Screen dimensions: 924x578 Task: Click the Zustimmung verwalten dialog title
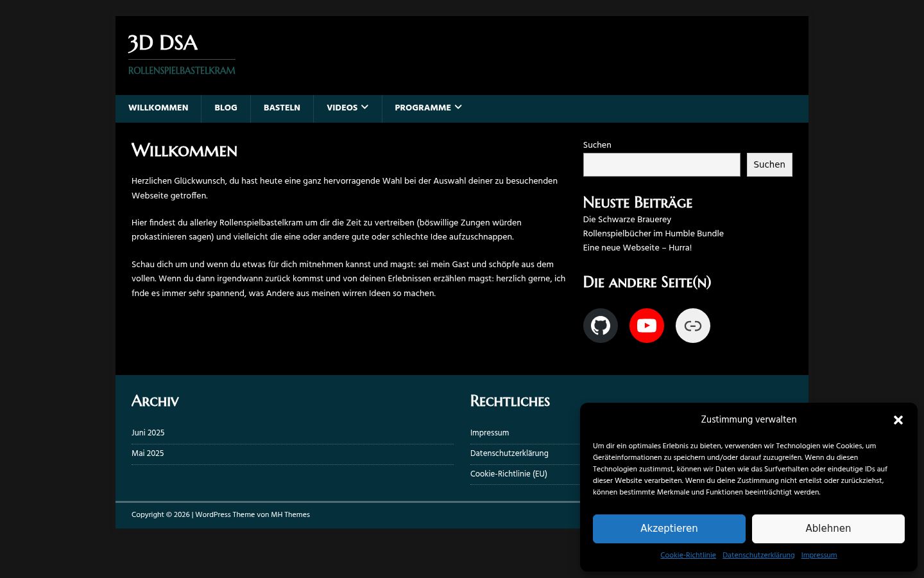click(x=749, y=419)
